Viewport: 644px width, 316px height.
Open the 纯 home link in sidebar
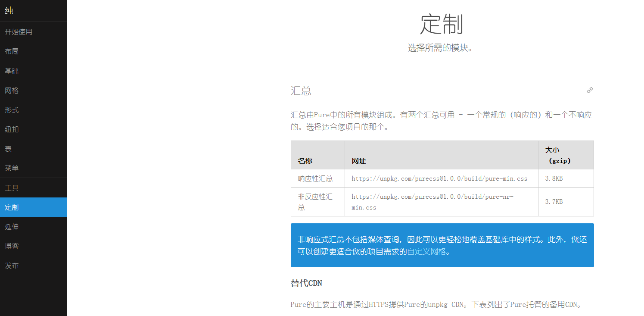[x=33, y=11]
